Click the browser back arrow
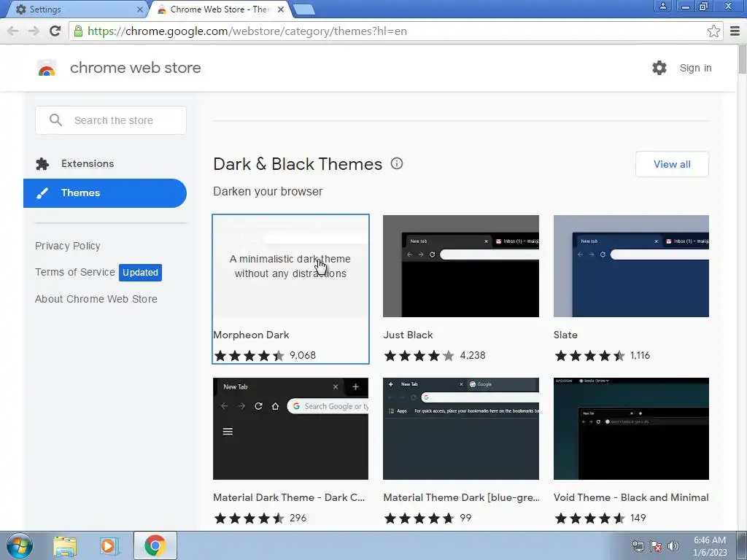 tap(13, 31)
